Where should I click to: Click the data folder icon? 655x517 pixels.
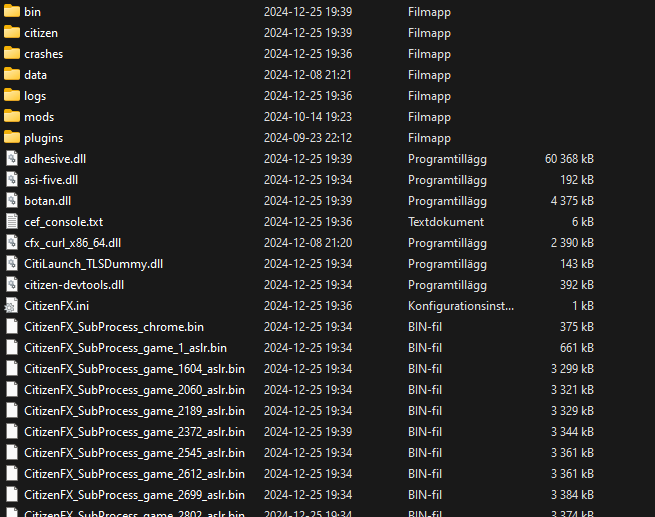click(12, 74)
